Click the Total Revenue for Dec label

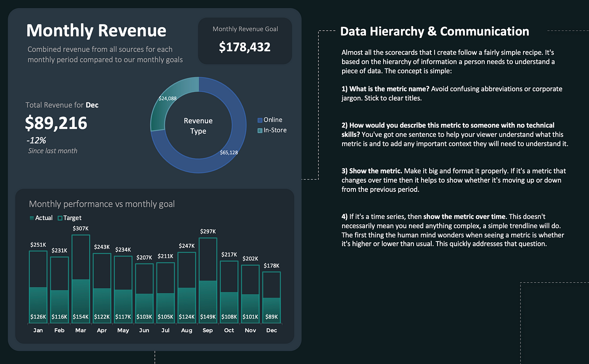pos(62,105)
